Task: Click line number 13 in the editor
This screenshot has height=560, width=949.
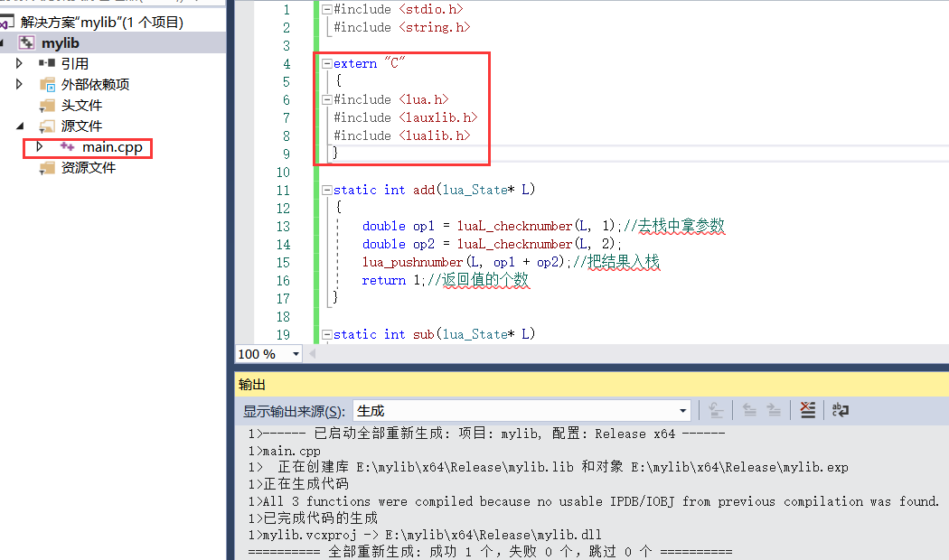Action: tap(287, 226)
